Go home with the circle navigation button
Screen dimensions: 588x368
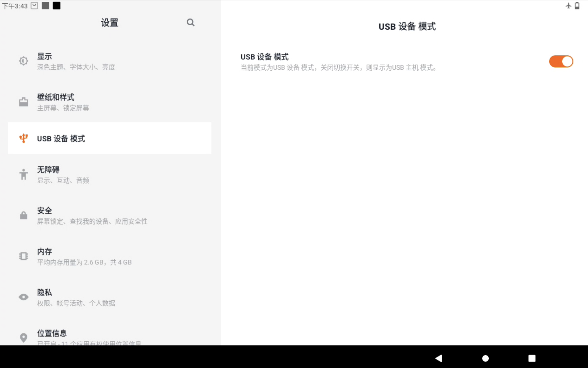coord(485,358)
